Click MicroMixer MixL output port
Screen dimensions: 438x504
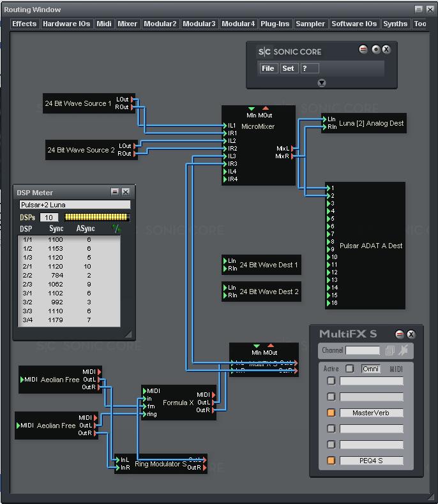pos(292,149)
